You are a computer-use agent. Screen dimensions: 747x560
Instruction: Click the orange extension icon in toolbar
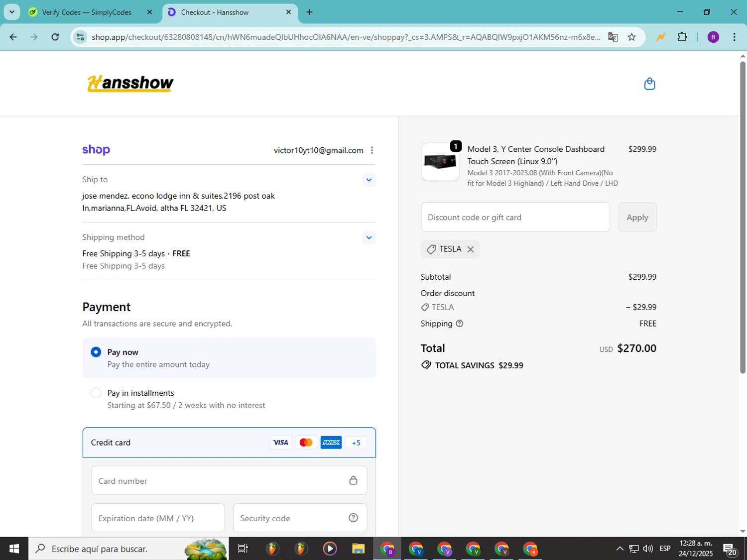tap(661, 37)
